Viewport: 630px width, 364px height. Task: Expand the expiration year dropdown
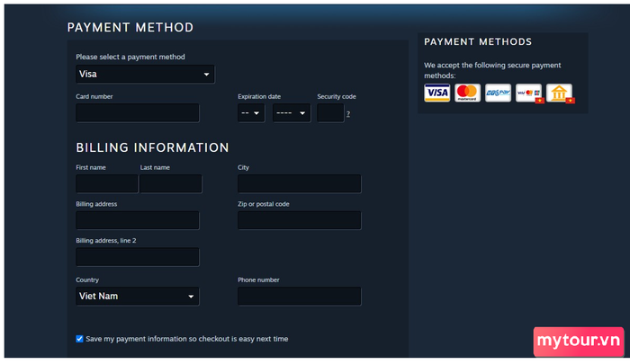pos(292,113)
